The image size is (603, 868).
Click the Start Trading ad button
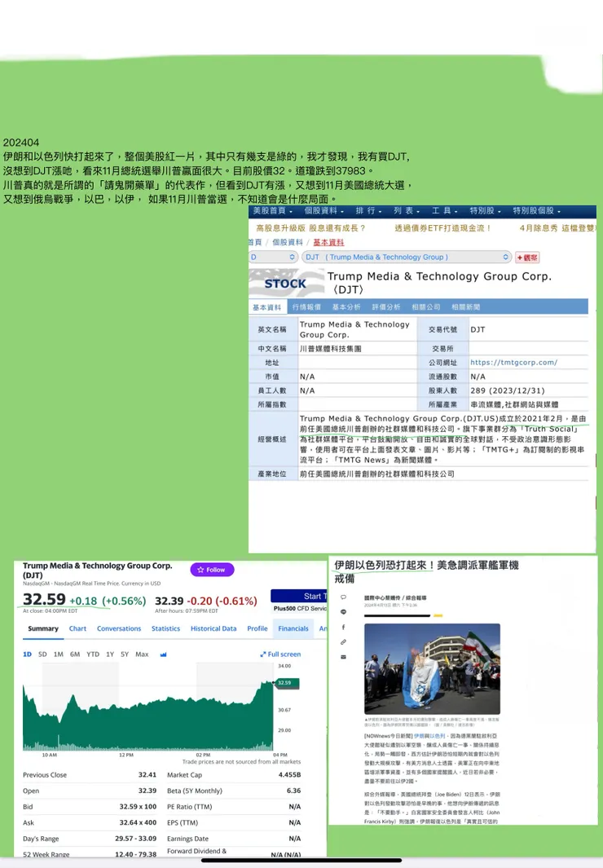pyautogui.click(x=299, y=597)
